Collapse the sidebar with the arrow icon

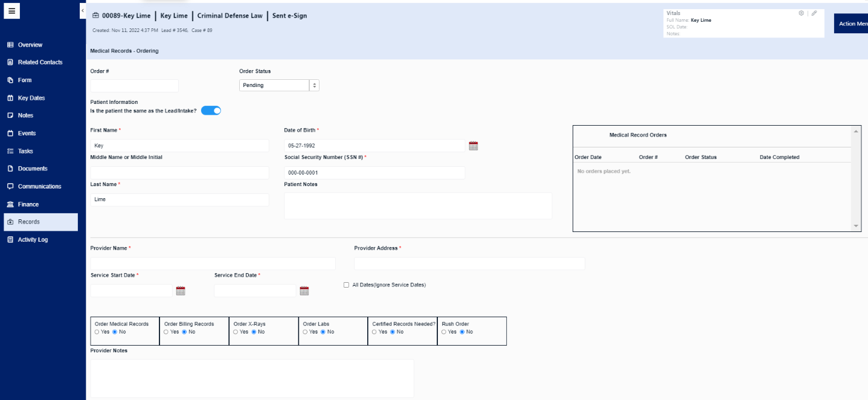pos(82,11)
